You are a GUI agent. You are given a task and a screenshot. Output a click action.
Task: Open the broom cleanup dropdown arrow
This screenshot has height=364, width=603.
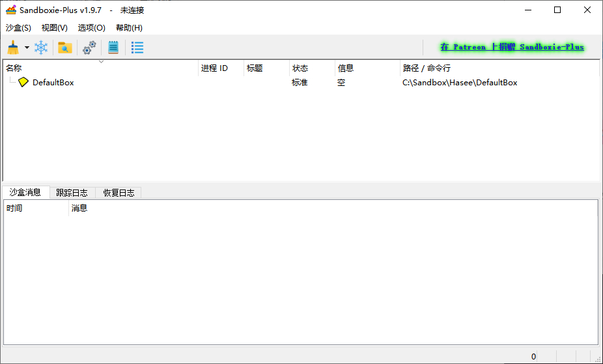[x=27, y=48]
